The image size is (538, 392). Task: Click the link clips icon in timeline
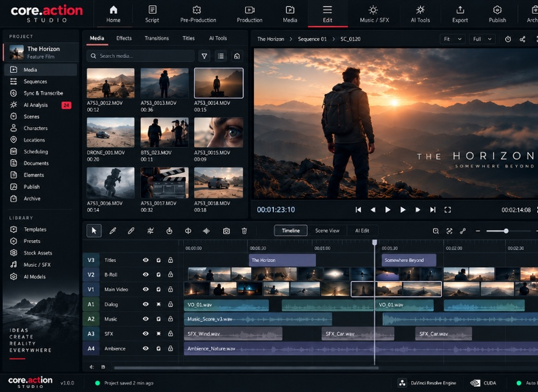point(463,231)
